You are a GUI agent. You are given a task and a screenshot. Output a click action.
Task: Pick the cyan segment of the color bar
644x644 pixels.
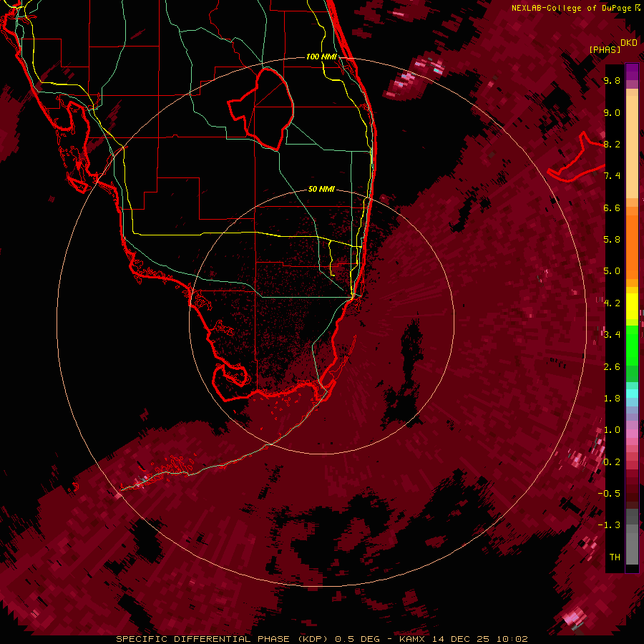pos(632,394)
